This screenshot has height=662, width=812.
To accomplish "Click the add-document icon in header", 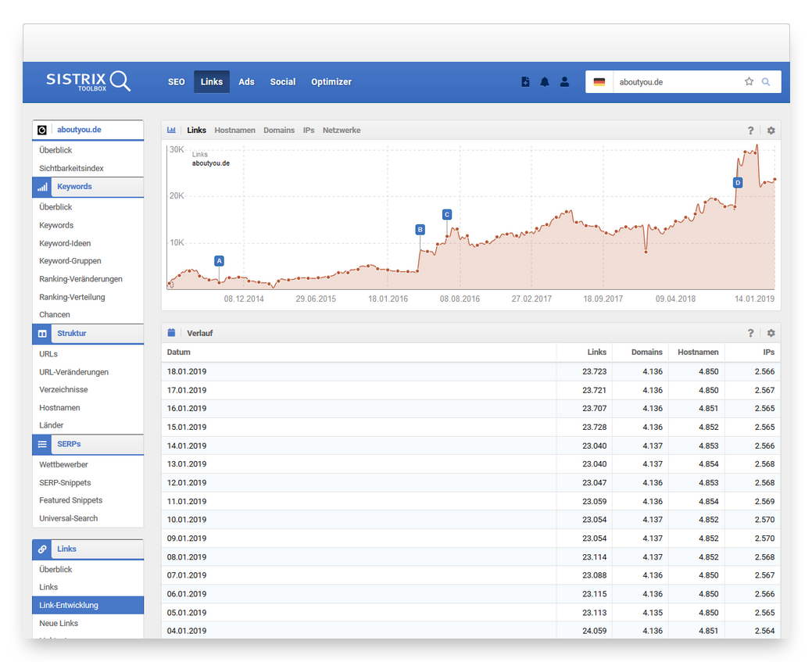I will 525,82.
